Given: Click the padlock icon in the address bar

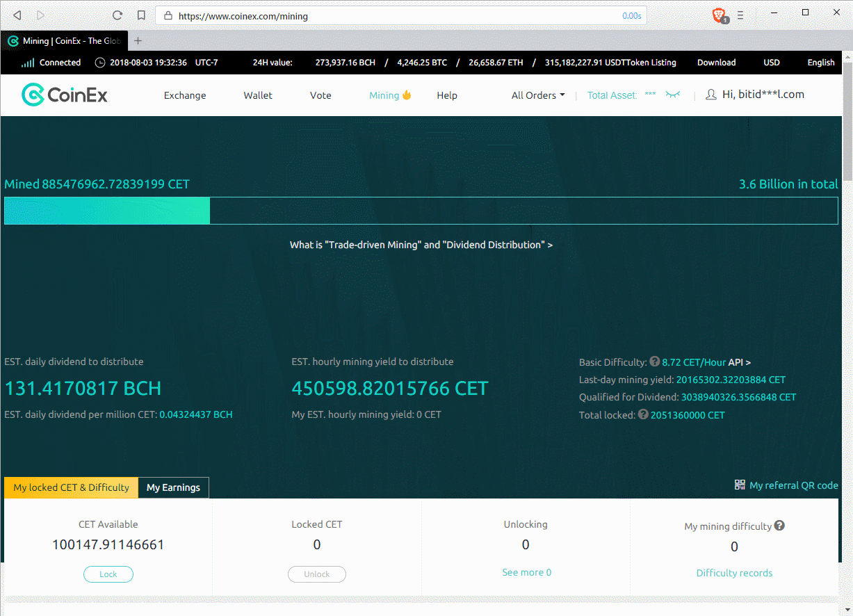Looking at the screenshot, I should (168, 15).
